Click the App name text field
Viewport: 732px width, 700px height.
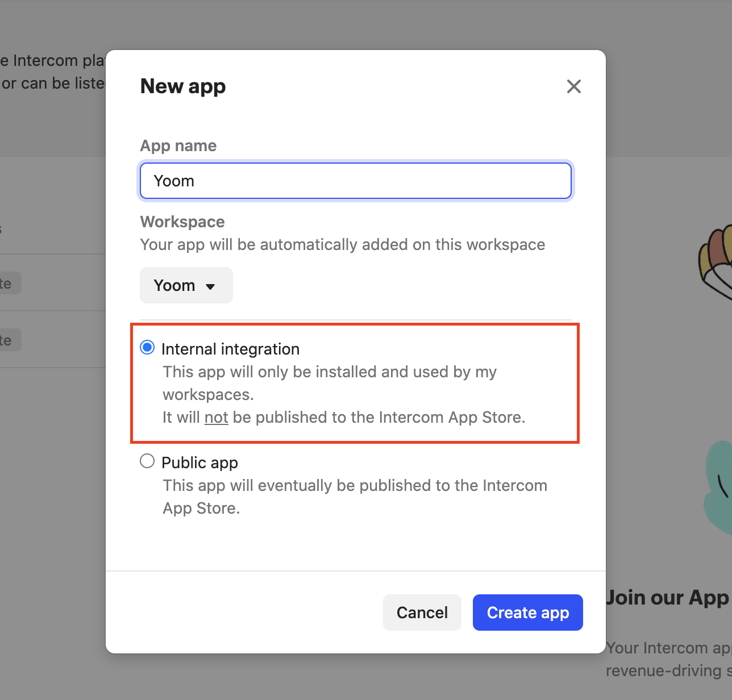coord(356,181)
